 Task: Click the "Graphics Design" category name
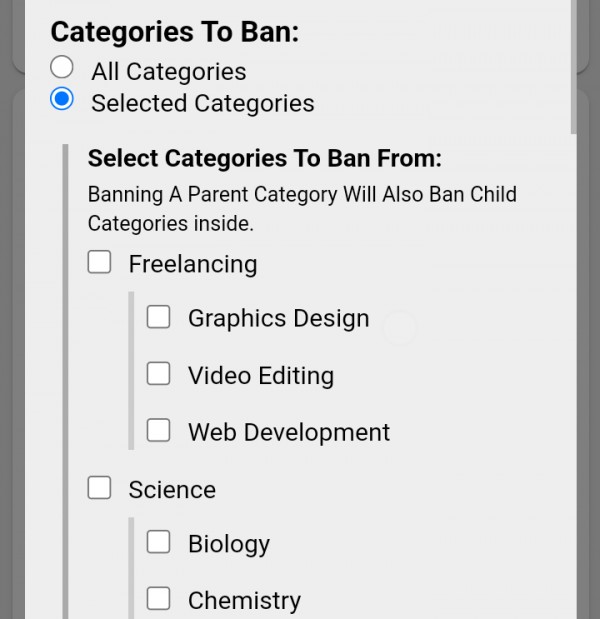pos(278,319)
